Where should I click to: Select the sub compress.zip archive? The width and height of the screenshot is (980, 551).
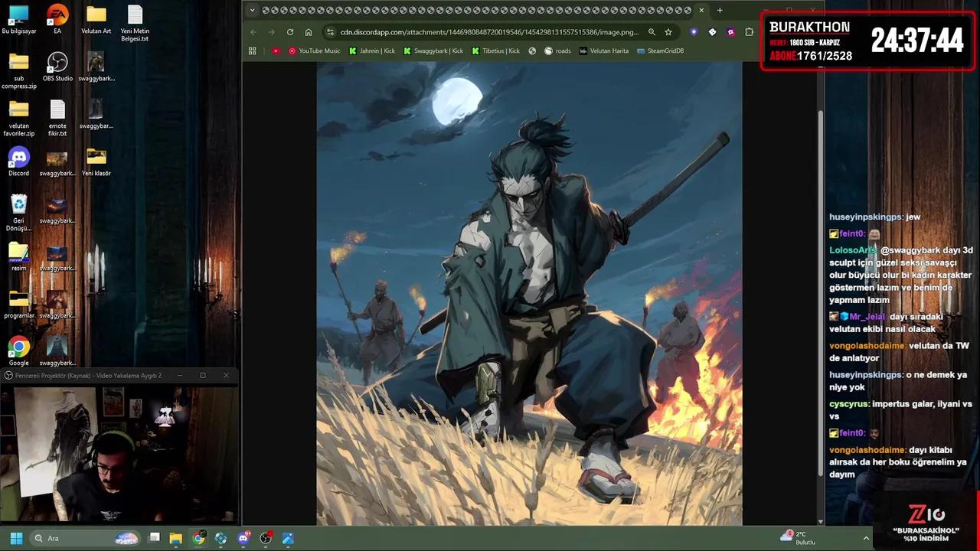[x=18, y=71]
